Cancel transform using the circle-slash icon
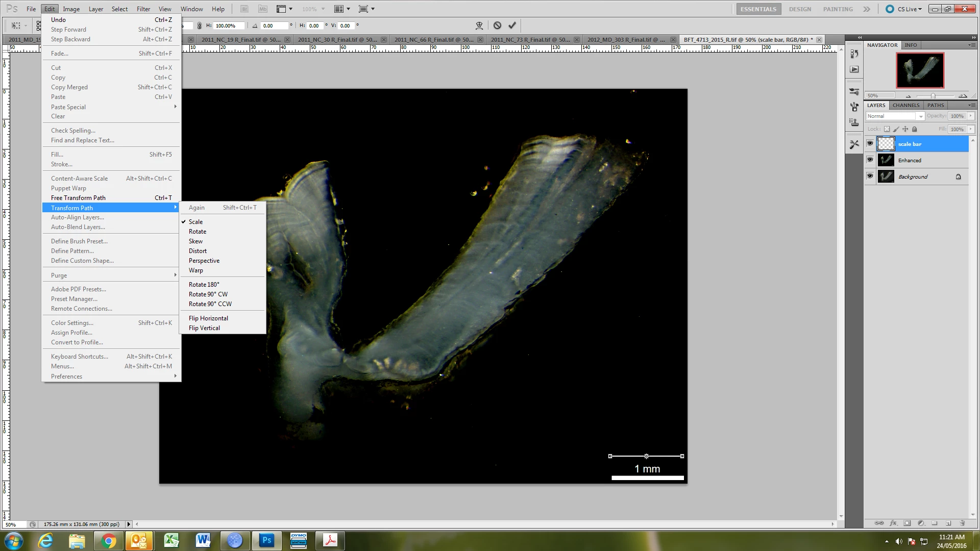This screenshot has height=551, width=980. coord(497,25)
